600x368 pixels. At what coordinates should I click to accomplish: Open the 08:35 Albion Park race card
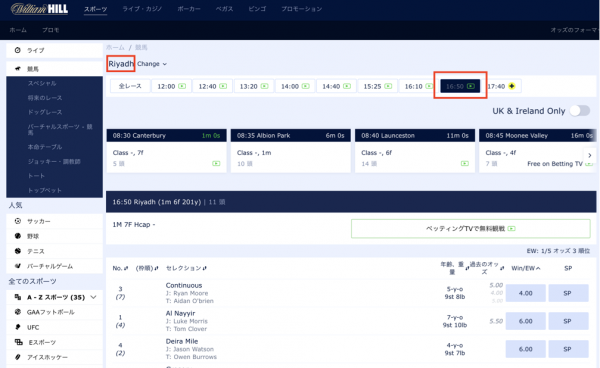(290, 151)
